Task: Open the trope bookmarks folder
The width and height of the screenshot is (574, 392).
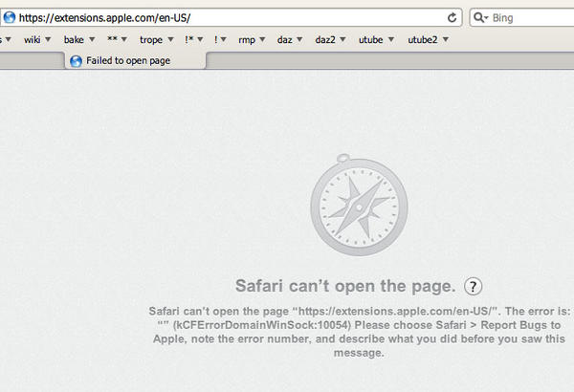Action: 157,39
